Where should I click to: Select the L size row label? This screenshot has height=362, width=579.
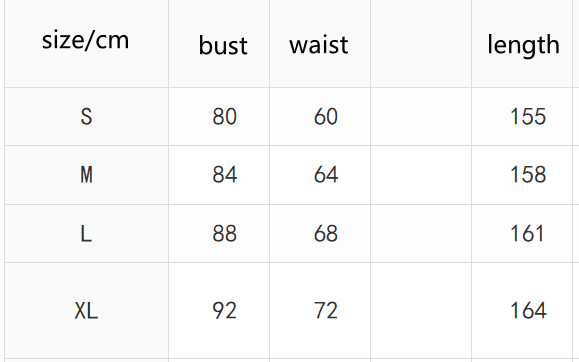pos(86,234)
